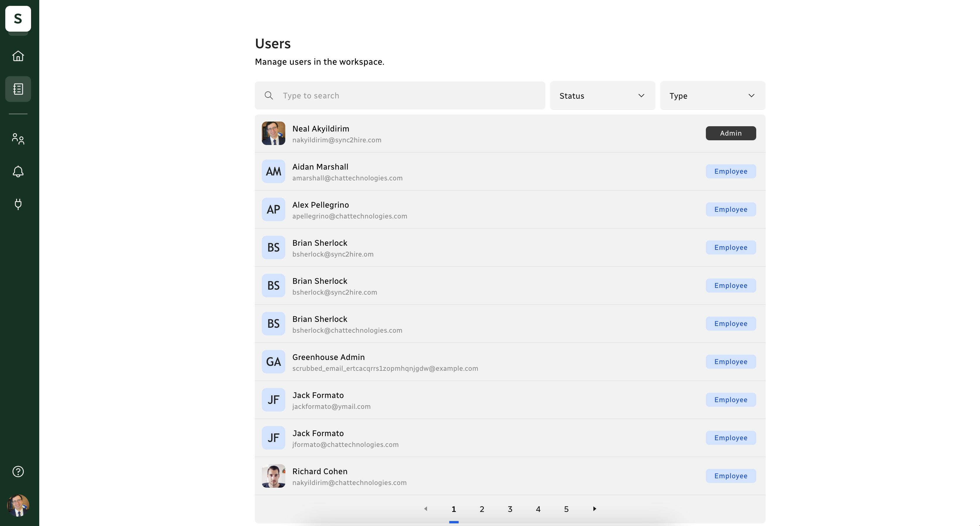Screen dimensions: 980x526
Task: Click Employee badge on Aidan Marshall row
Action: [x=731, y=171]
